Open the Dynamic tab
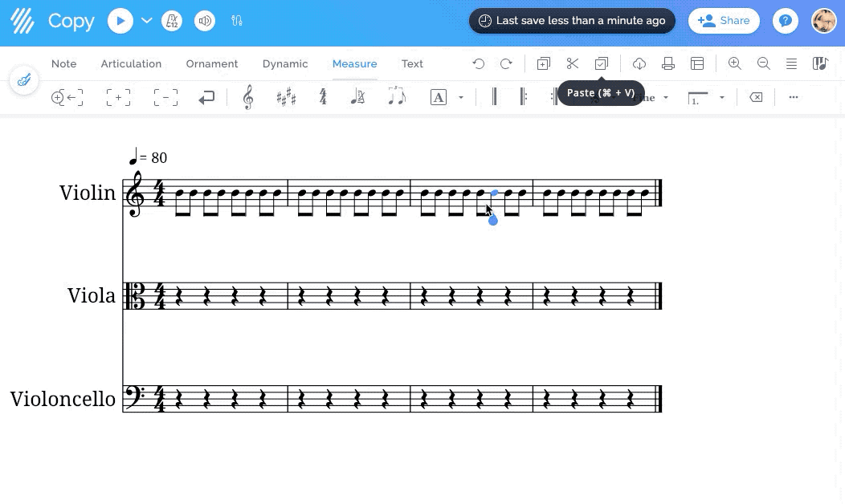The height and width of the screenshot is (504, 845). coord(285,63)
